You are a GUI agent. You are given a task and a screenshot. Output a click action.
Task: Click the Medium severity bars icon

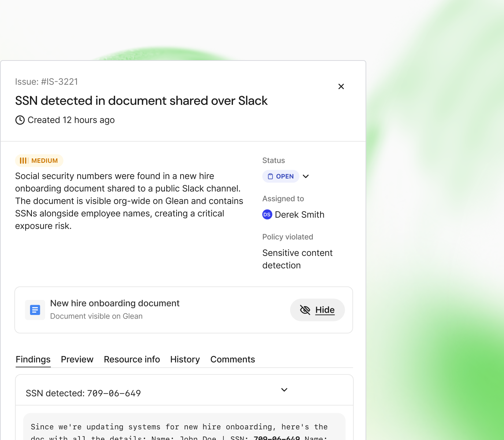pyautogui.click(x=24, y=161)
